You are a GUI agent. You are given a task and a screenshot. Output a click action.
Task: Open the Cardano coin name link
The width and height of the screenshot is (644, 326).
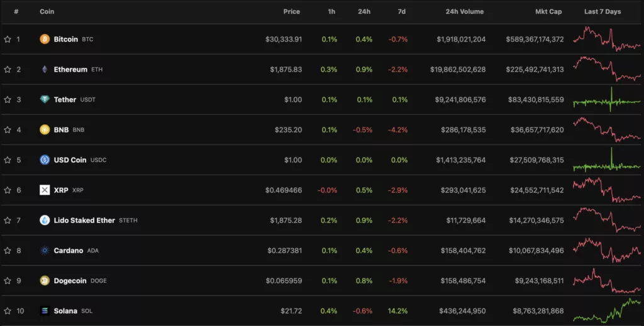tap(69, 251)
